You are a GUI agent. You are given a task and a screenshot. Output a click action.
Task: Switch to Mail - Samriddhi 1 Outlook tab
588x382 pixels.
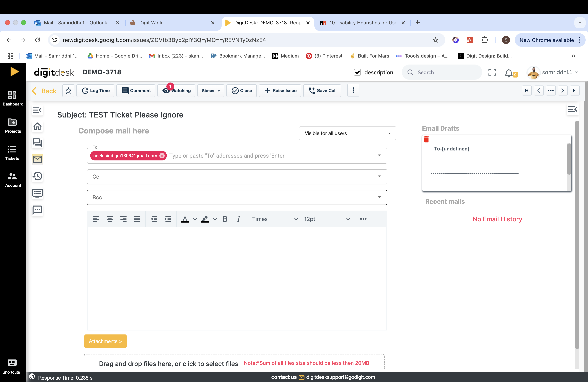(x=75, y=23)
